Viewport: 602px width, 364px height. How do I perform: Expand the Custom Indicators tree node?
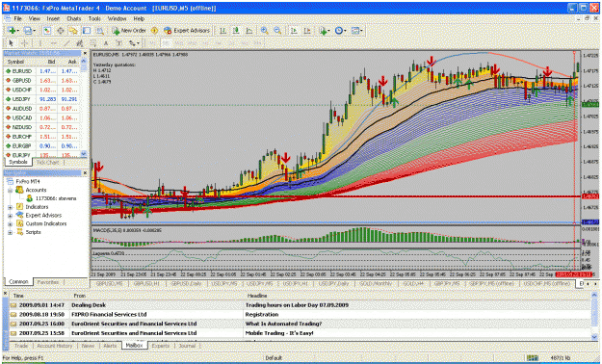click(x=10, y=224)
